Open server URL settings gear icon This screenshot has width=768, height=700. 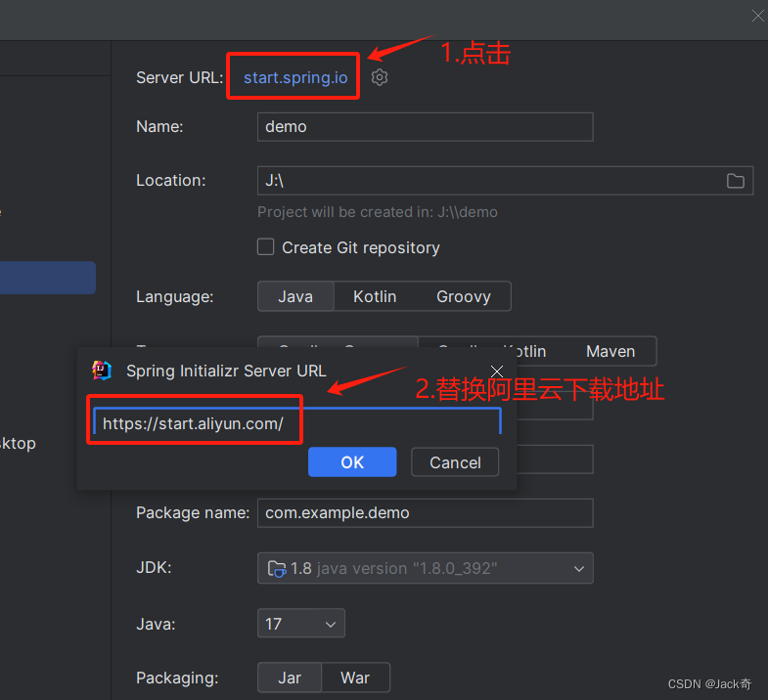point(379,77)
